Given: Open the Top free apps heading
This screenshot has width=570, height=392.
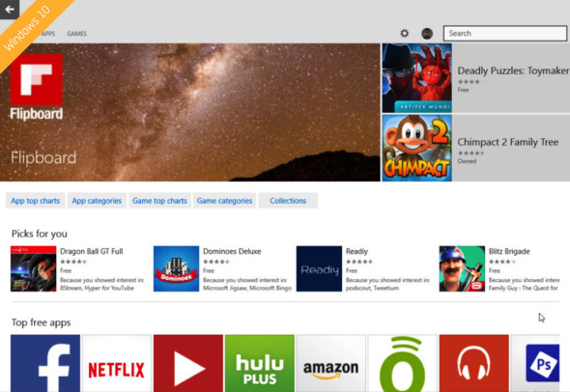Looking at the screenshot, I should tap(42, 322).
